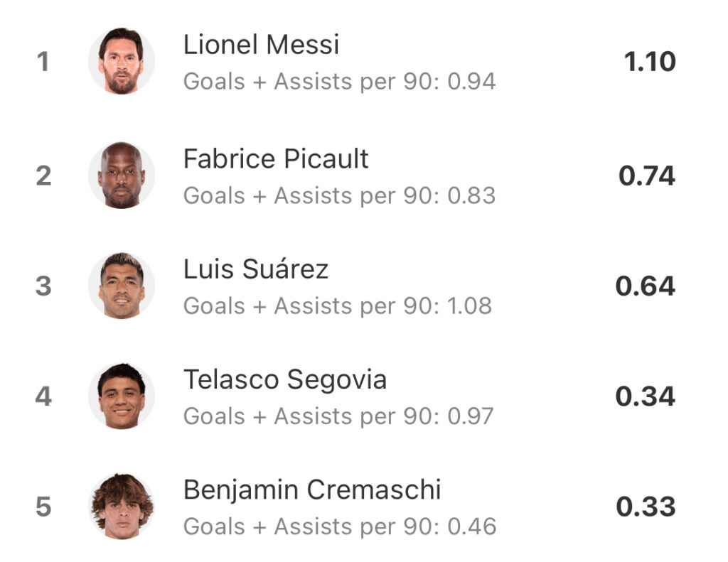Click Cremaschi's 0.33 stat value
The height and width of the screenshot is (562, 728).
(x=646, y=507)
